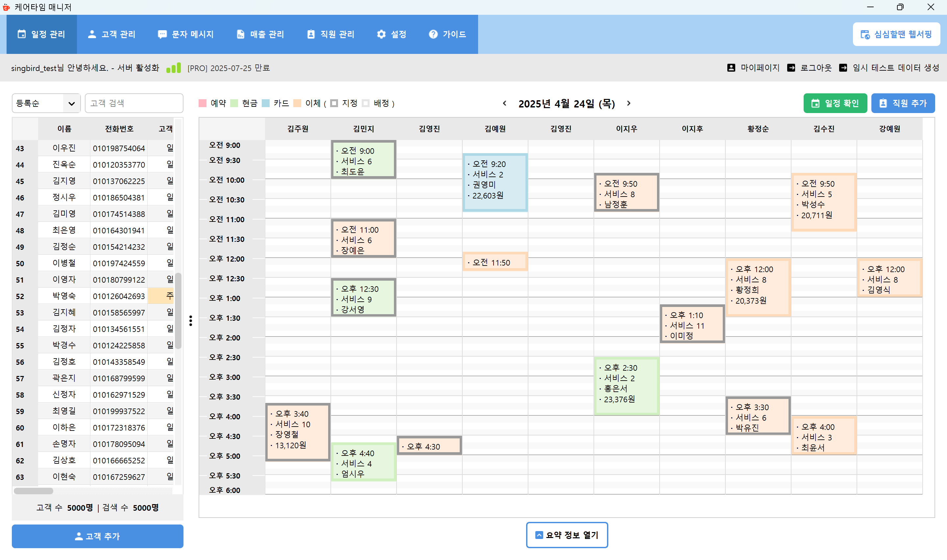Click the temporary test data generation icon
Image resolution: width=947 pixels, height=560 pixels.
(x=843, y=68)
